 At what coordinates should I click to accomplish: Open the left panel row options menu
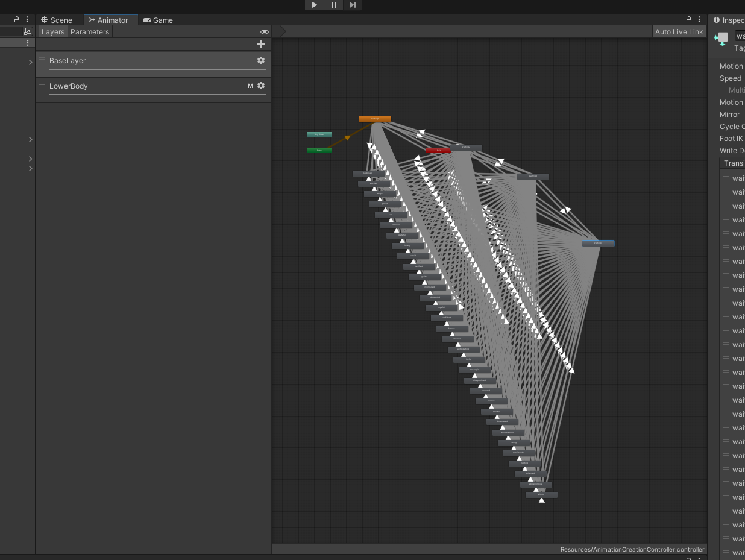(28, 43)
